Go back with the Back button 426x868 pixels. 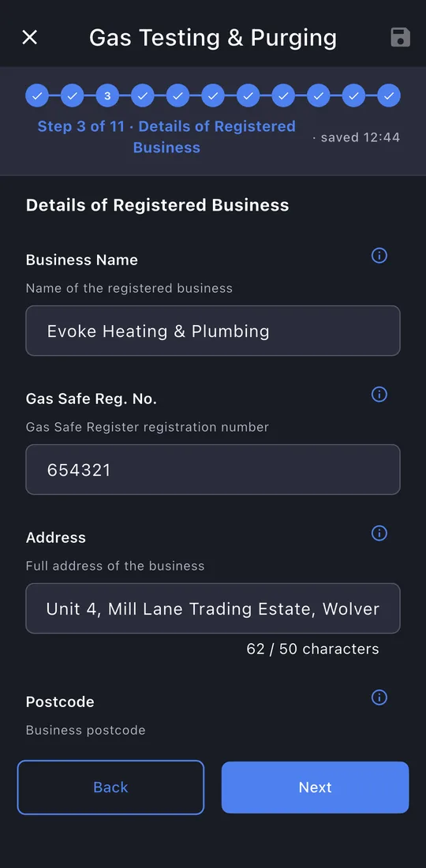(x=110, y=788)
